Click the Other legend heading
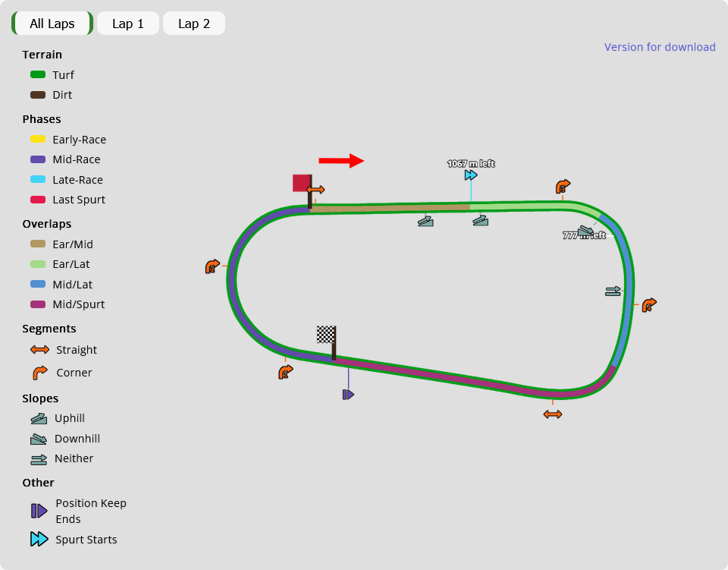 [39, 483]
